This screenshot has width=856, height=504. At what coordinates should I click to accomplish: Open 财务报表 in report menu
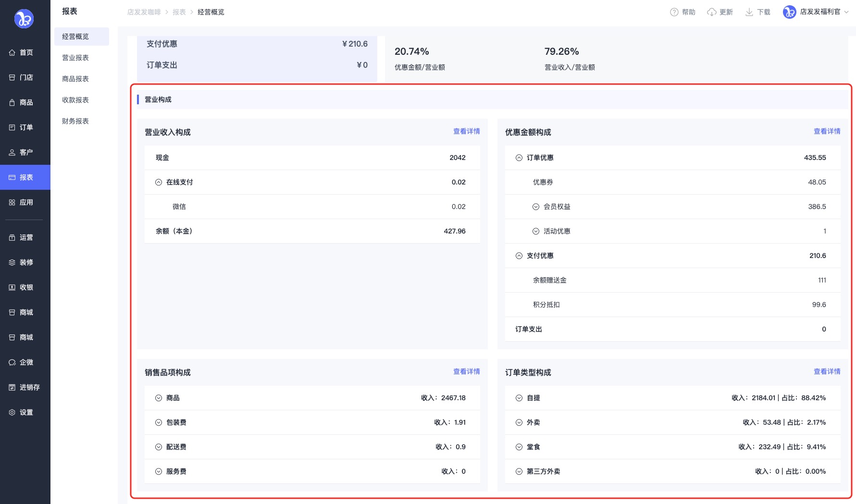coord(75,121)
